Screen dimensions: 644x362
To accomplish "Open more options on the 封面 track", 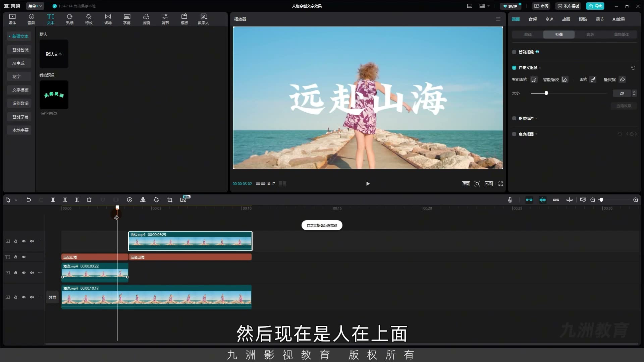I will pyautogui.click(x=40, y=297).
